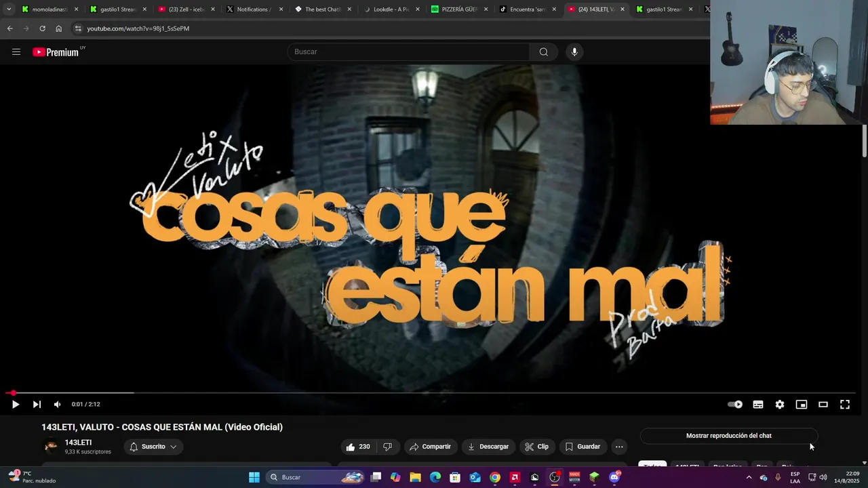Open the weather widget showing 7°C
Image resolution: width=868 pixels, height=488 pixels.
(32, 477)
